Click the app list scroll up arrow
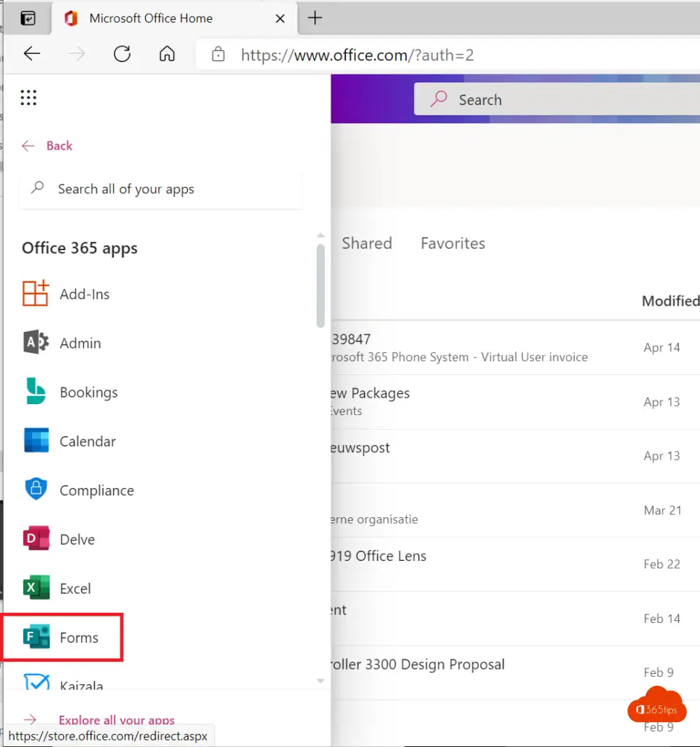Viewport: 700px width, 747px height. click(320, 236)
